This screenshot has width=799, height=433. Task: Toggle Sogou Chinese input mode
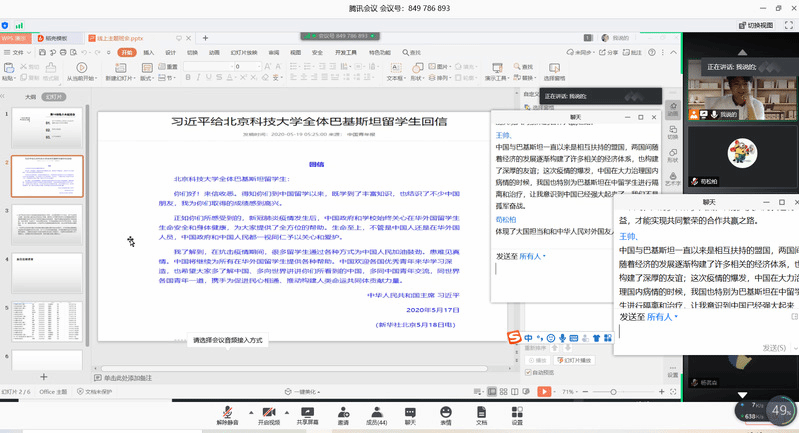528,338
